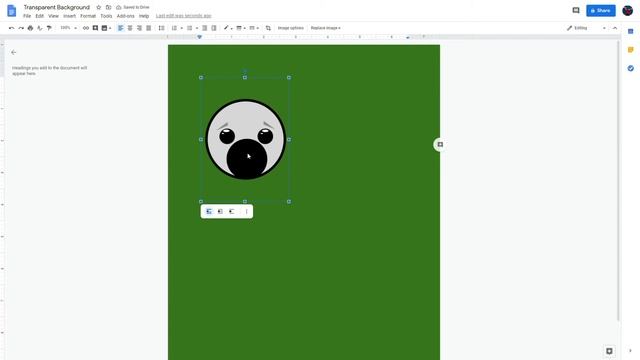Open the Google Docs home icon
640x360 pixels.
(11, 11)
